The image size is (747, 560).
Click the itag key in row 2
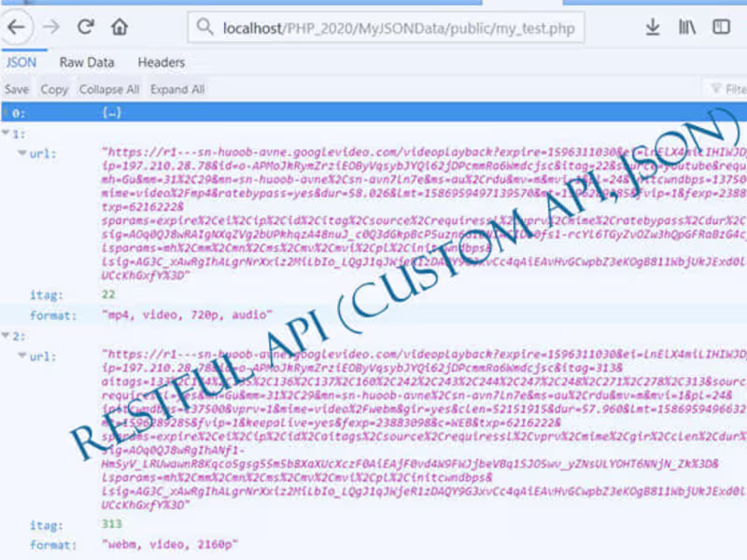(46, 525)
